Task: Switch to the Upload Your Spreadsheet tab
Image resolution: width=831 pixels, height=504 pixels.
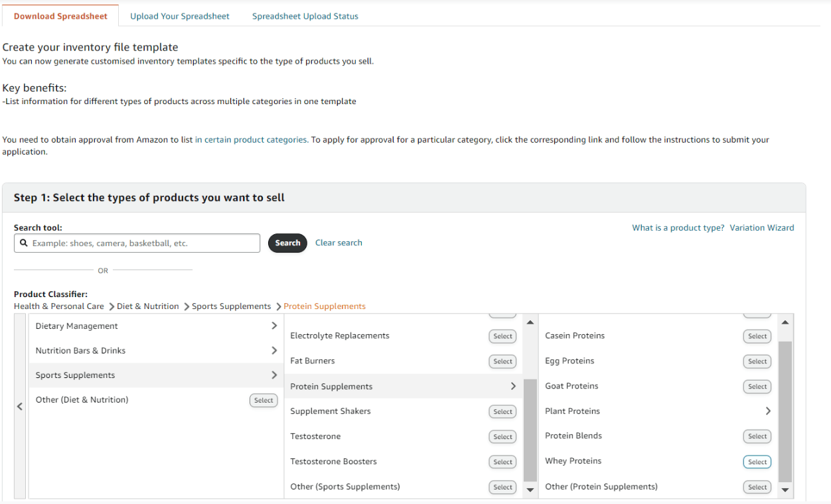Action: [x=180, y=16]
